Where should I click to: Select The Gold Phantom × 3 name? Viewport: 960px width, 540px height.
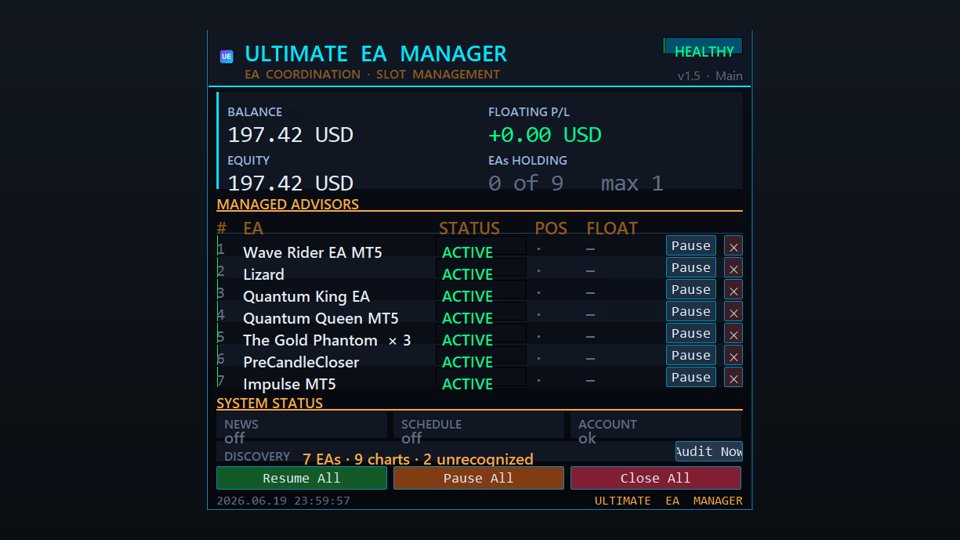[x=327, y=340]
